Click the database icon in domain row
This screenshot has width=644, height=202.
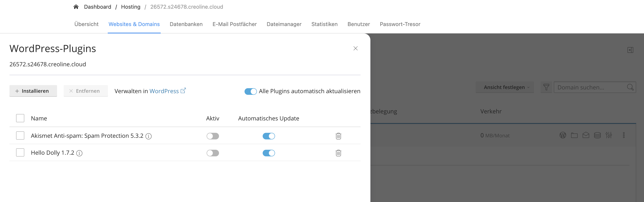click(597, 135)
